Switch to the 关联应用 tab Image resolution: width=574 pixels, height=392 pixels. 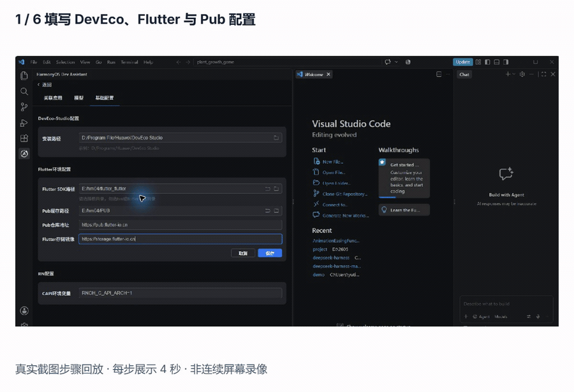(53, 98)
